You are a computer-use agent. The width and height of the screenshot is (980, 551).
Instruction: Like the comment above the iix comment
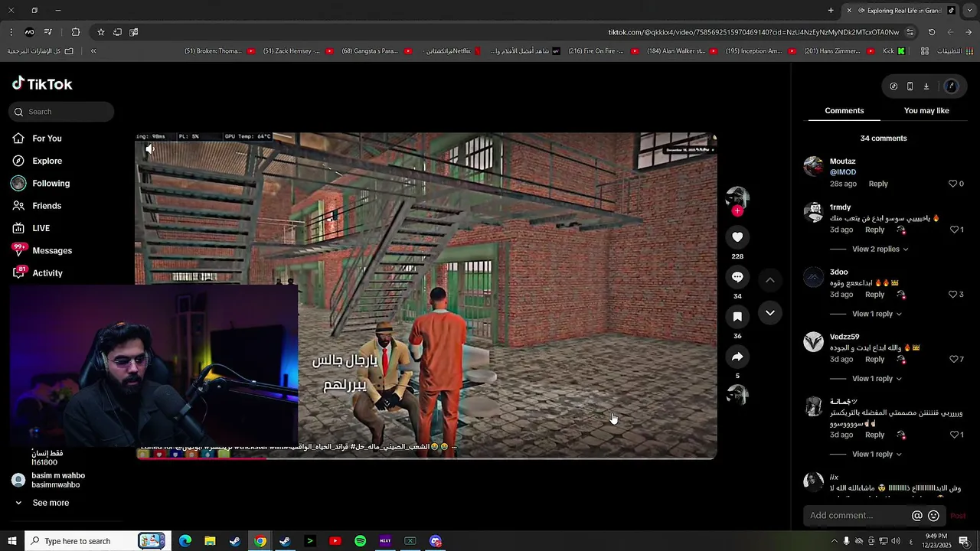pyautogui.click(x=952, y=435)
